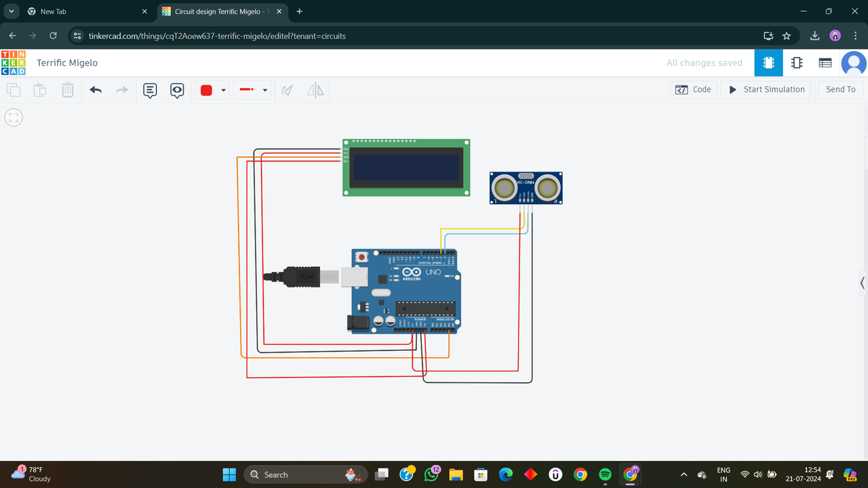Screen dimensions: 868x488
Task: Expand the collapsed components side panel
Action: [x=862, y=283]
